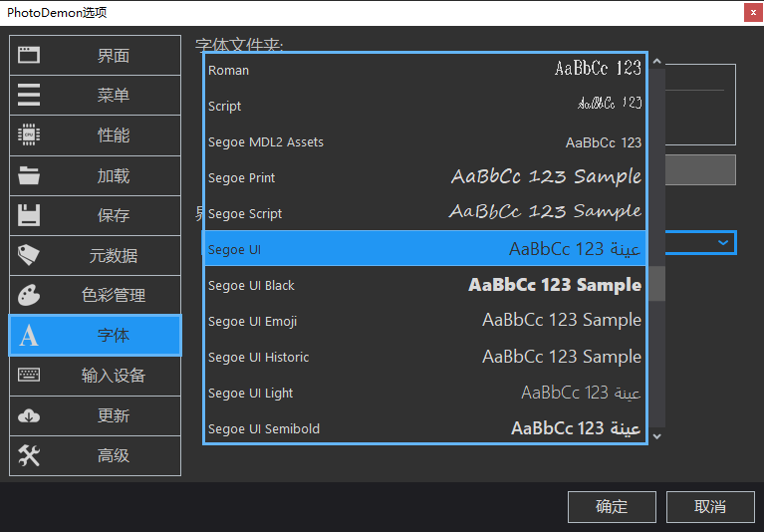Click the 元数据 tag icon
This screenshot has width=764, height=532.
pyautogui.click(x=29, y=256)
